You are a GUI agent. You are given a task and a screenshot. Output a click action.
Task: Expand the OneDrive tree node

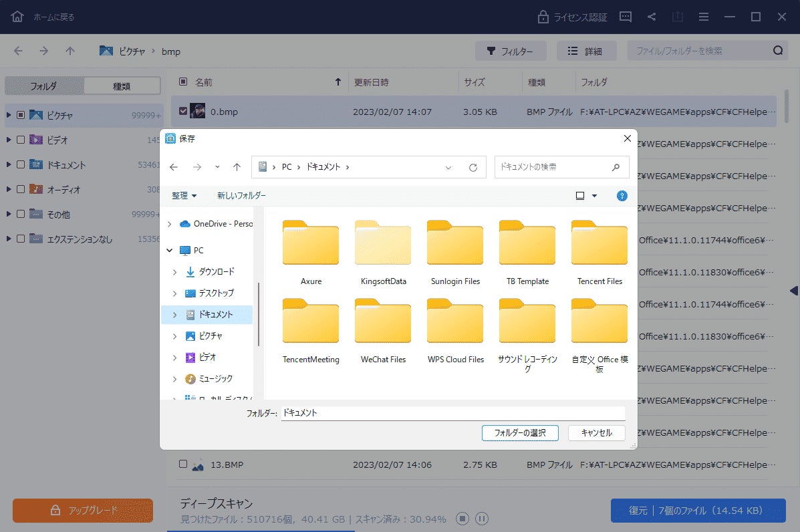click(x=169, y=224)
